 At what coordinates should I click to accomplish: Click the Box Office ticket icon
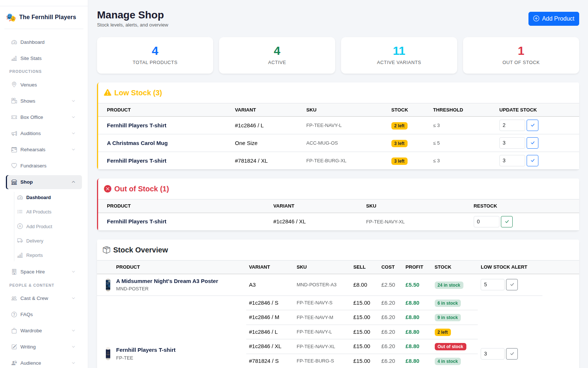point(14,117)
